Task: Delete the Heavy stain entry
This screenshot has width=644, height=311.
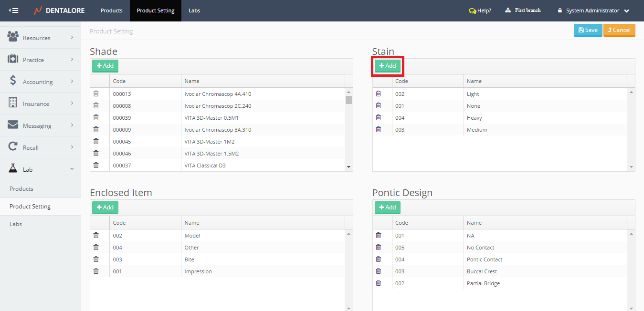Action: pyautogui.click(x=379, y=117)
